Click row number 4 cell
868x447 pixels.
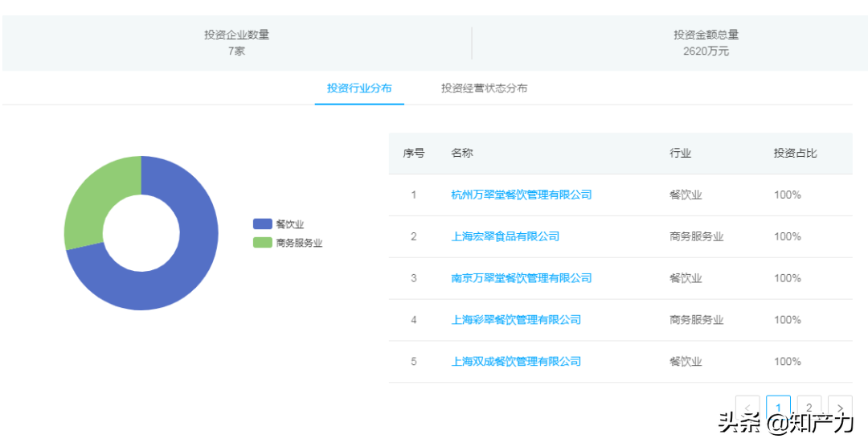(414, 320)
